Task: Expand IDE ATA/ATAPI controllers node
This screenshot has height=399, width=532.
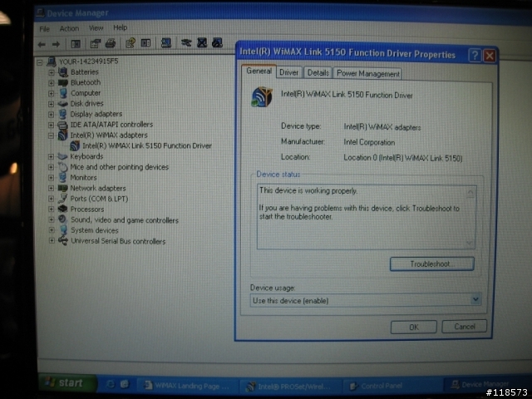Action: [x=51, y=125]
